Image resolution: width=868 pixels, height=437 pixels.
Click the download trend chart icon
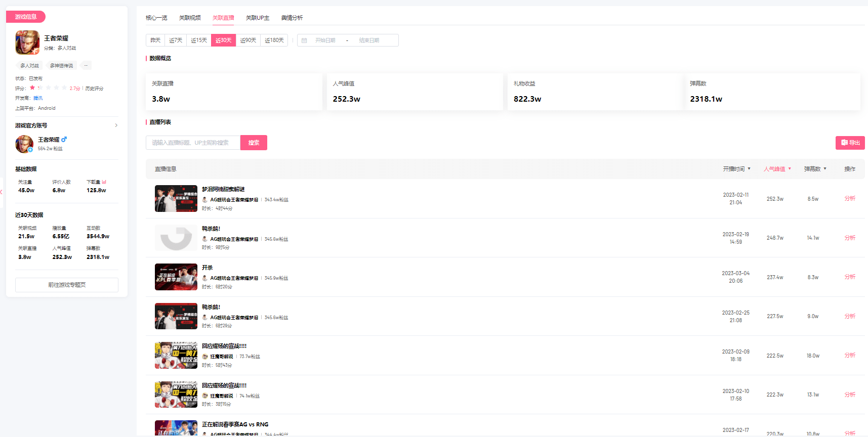point(104,182)
